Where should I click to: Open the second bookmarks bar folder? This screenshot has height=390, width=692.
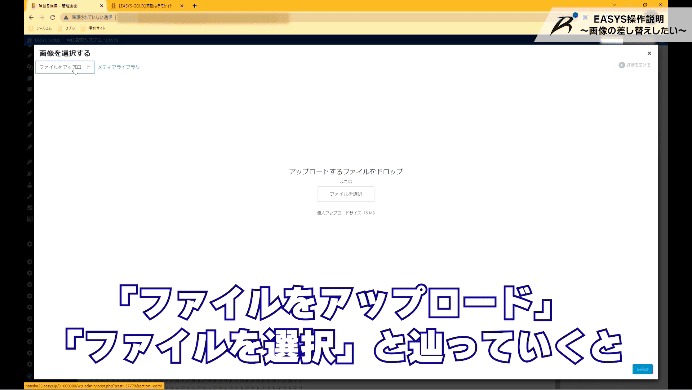[x=67, y=28]
